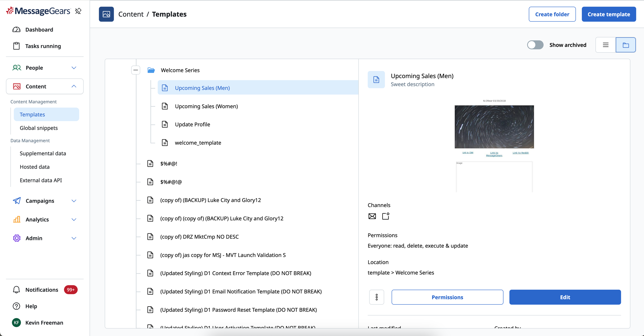Image resolution: width=644 pixels, height=336 pixels.
Task: Click Link to Reddit in preview
Action: (520, 153)
